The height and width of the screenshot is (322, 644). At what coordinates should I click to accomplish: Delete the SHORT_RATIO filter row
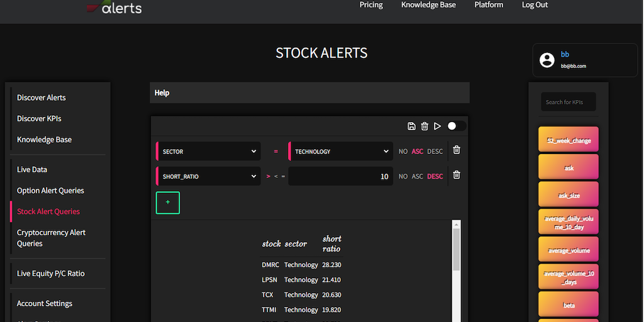[x=457, y=175]
